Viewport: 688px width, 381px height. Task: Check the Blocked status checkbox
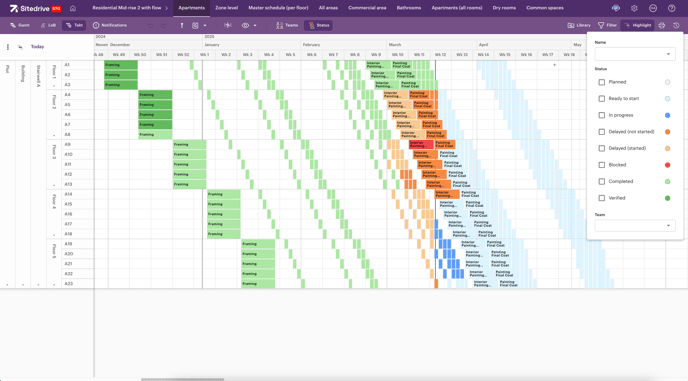[x=602, y=165]
